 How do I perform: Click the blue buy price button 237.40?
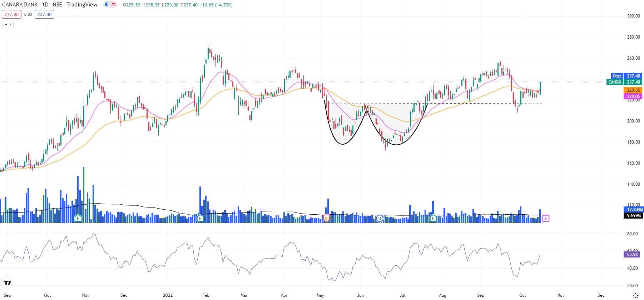(44, 15)
